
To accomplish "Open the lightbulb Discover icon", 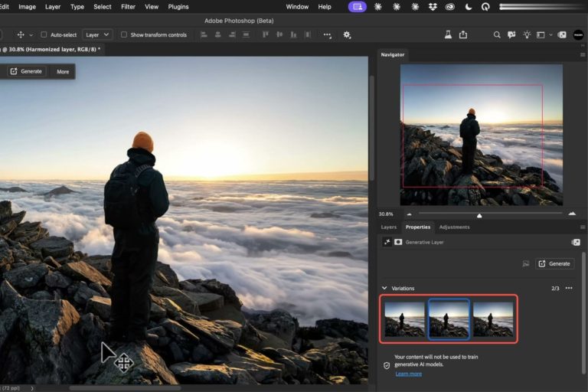I will [527, 35].
